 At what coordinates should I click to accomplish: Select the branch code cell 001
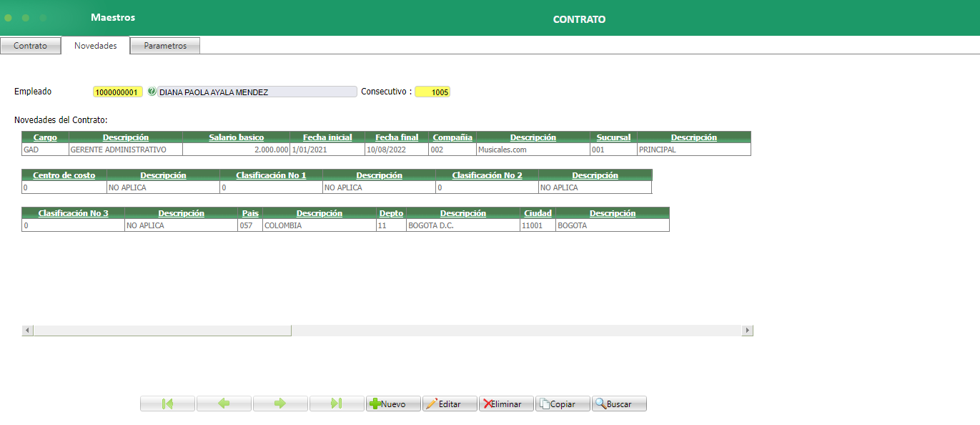pyautogui.click(x=613, y=150)
